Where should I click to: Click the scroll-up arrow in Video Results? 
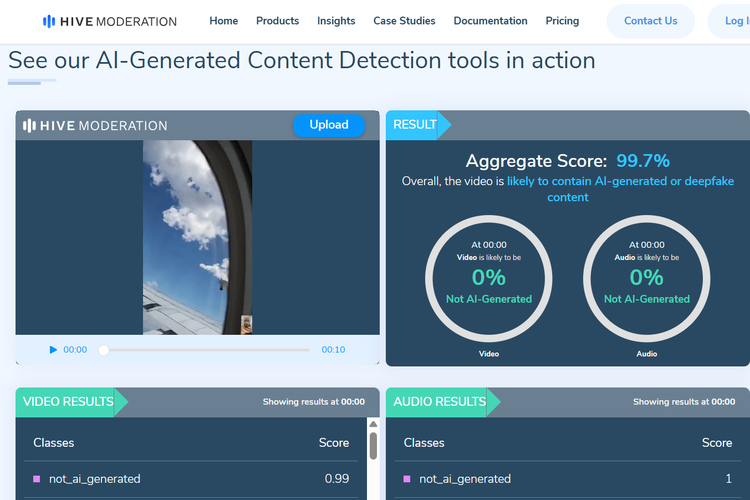[x=373, y=424]
